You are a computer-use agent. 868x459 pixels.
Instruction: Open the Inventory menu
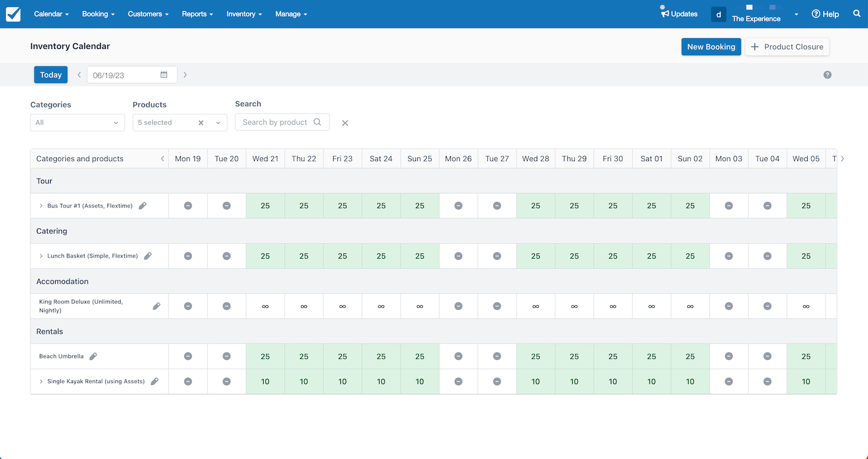point(244,14)
